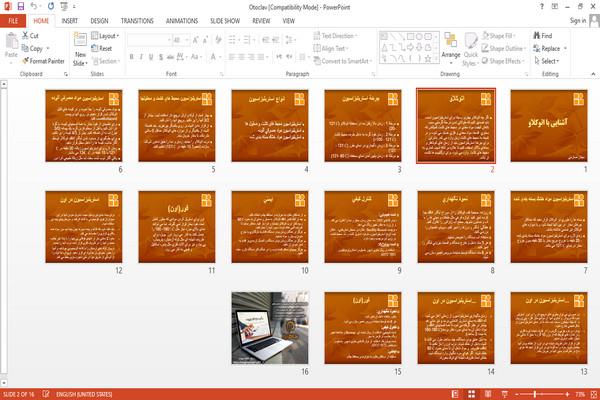Image resolution: width=600 pixels, height=400 pixels.
Task: Expand Clipboard group dialog launcher
Action: 66,74
